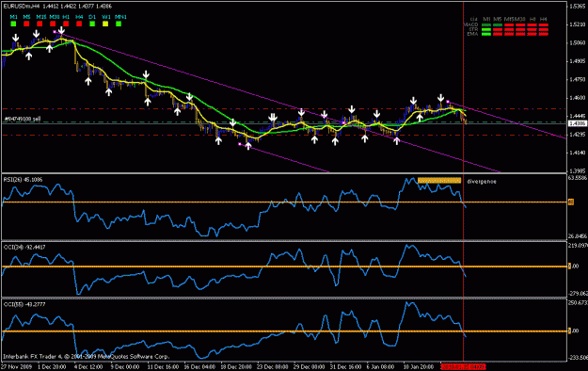Image resolution: width=588 pixels, height=371 pixels.
Task: Select the MACD M1 green bar in signal grid
Action: click(x=486, y=25)
